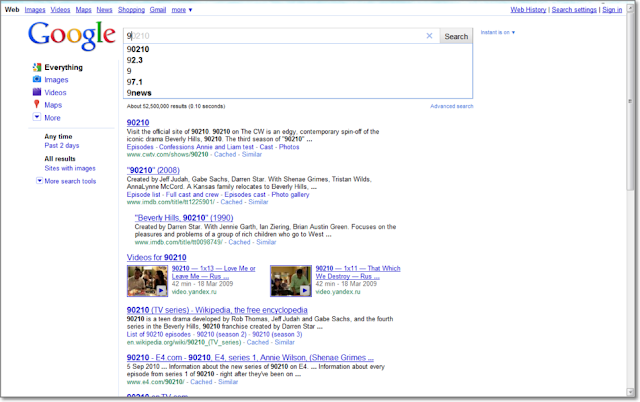
Task: Click the Everything colorful icon in sidebar
Action: pyautogui.click(x=37, y=67)
